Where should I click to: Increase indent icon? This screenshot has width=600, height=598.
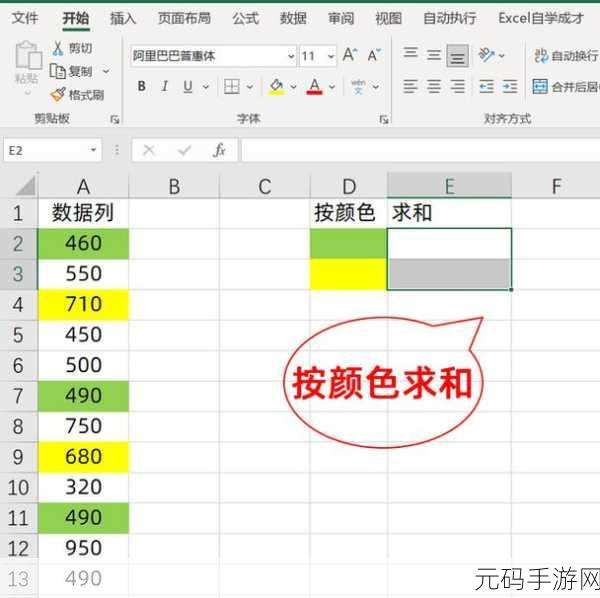pyautogui.click(x=510, y=87)
